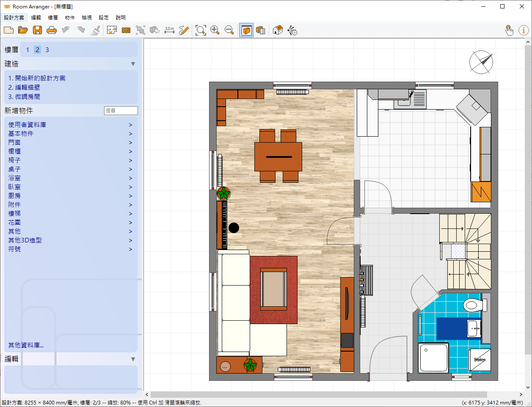The width and height of the screenshot is (532, 407).
Task: Activate the zoom-to-fit tool
Action: point(201,30)
